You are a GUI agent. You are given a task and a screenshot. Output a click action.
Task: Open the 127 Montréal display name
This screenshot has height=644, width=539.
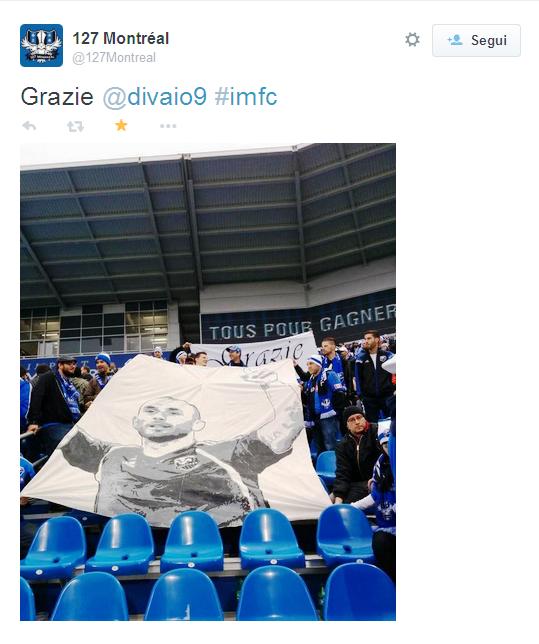pos(120,39)
